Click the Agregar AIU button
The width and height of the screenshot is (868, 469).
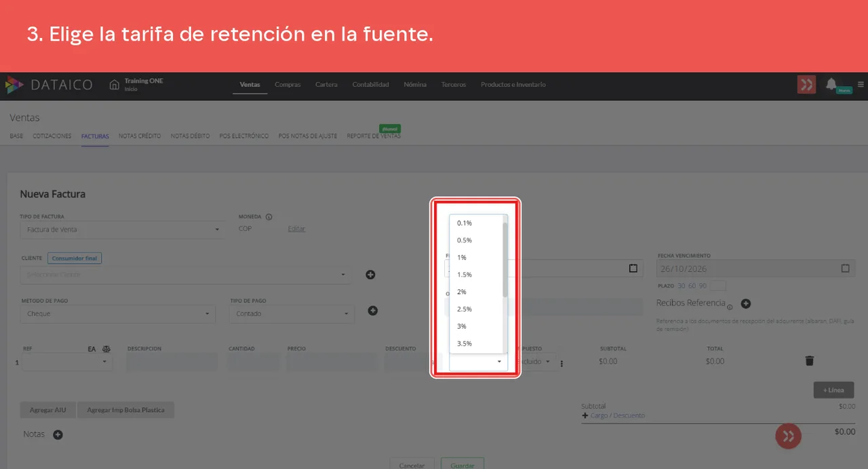(47, 410)
